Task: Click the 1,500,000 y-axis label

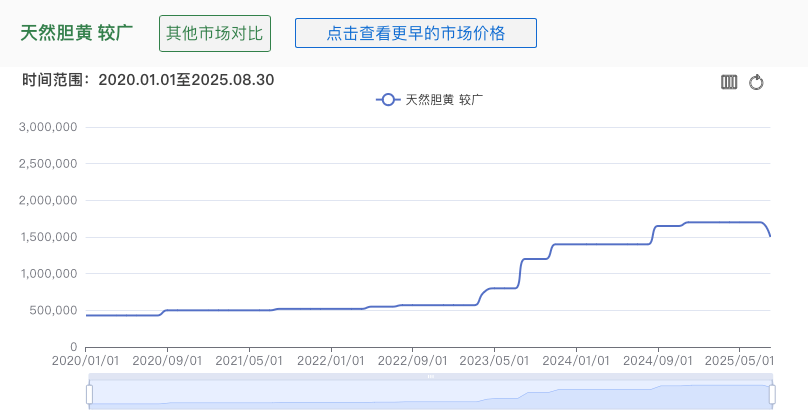Action: coord(48,237)
